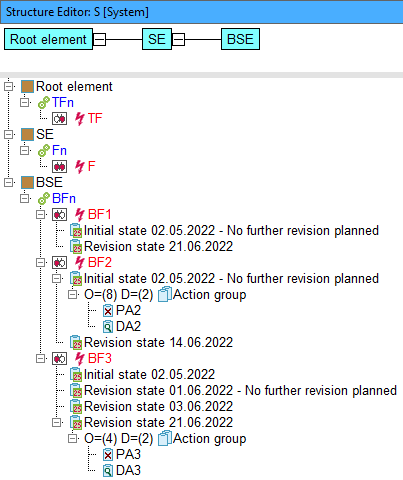Collapse the Root element box in structure diagram
Screen dimensions: 403x480
point(99,39)
